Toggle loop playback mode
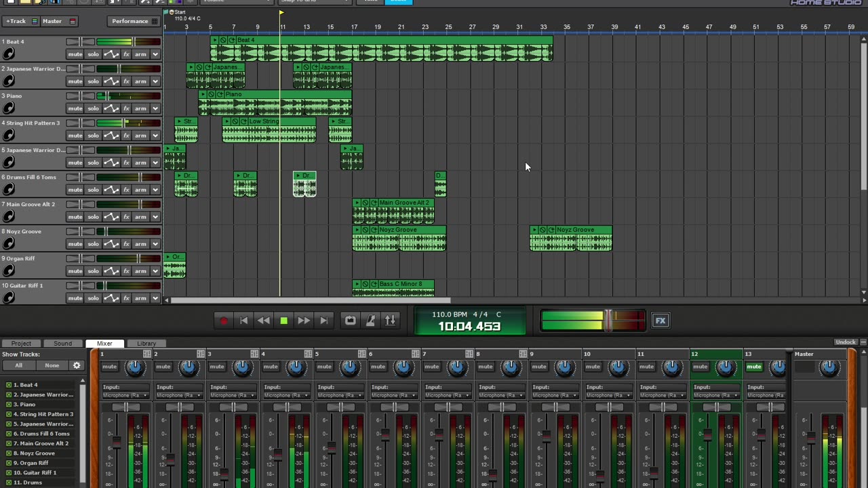868x488 pixels. click(x=350, y=321)
